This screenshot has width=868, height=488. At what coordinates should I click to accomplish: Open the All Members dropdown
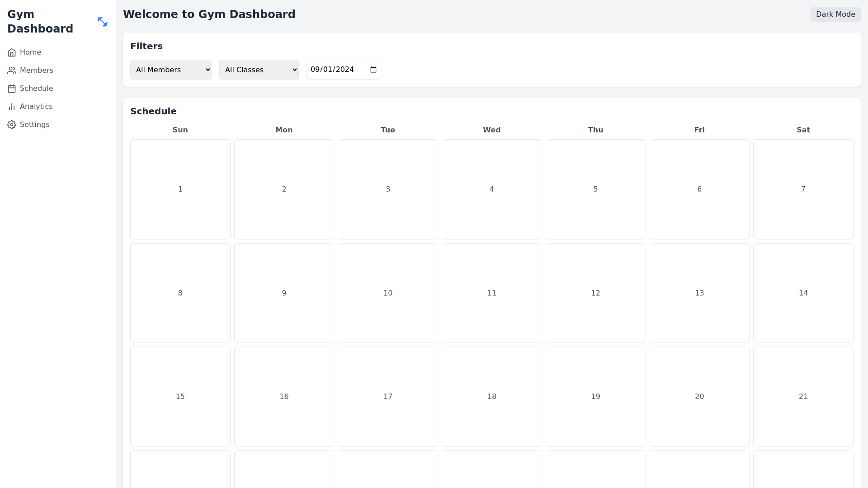[171, 70]
